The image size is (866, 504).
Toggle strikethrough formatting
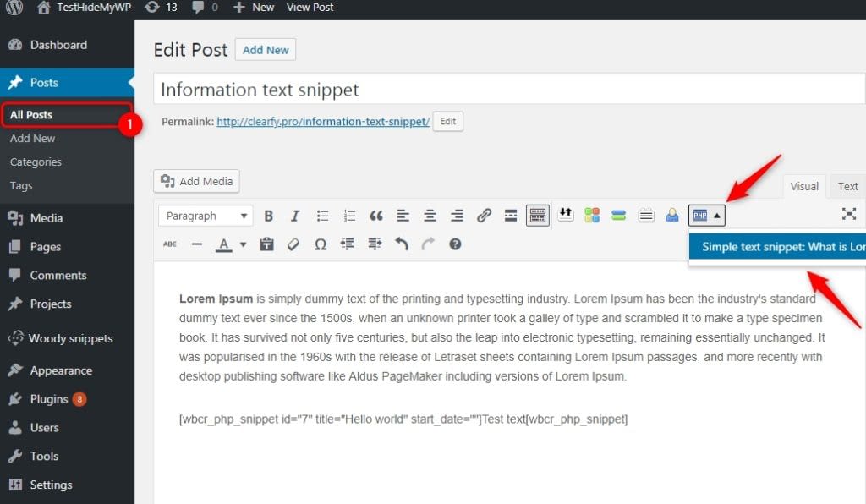pyautogui.click(x=170, y=244)
